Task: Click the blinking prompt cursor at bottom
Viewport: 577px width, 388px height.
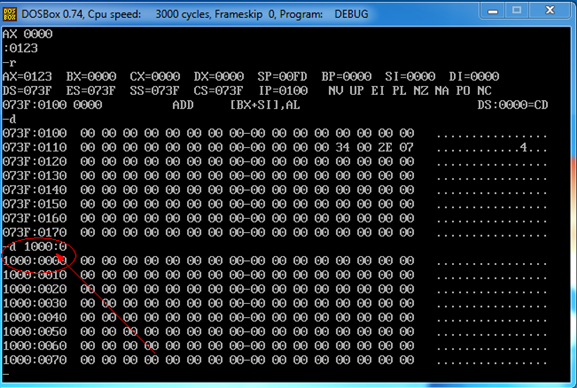Action: coord(6,374)
